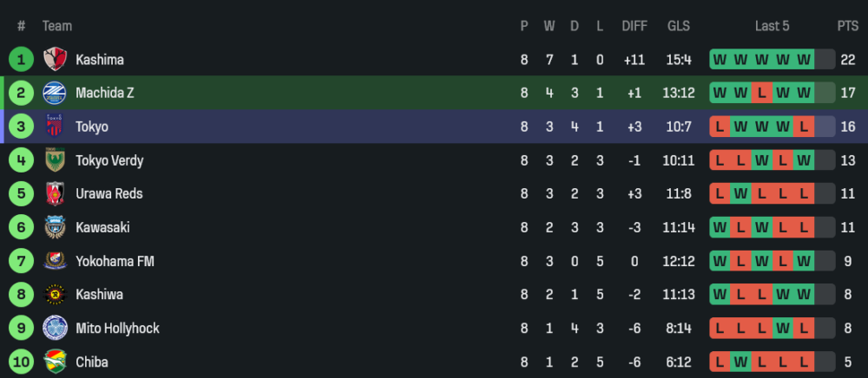
Task: Click the Mito Hollyhock crest icon
Action: pos(56,329)
